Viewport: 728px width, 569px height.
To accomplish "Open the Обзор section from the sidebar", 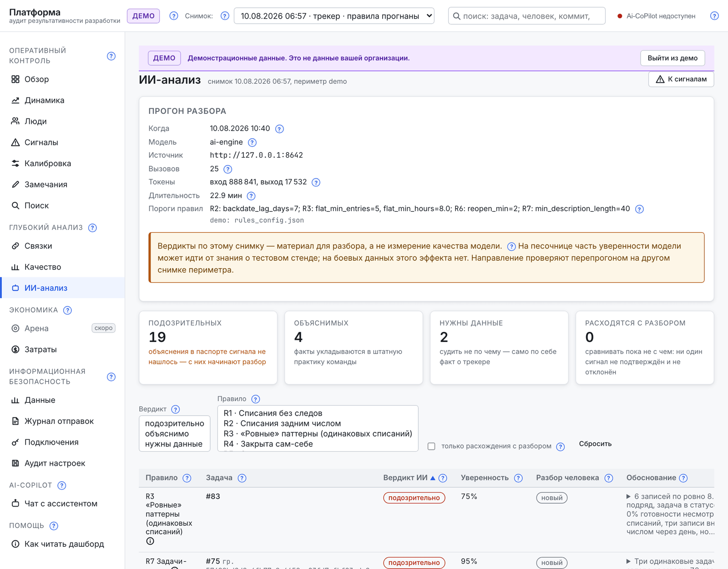I will click(x=62, y=79).
